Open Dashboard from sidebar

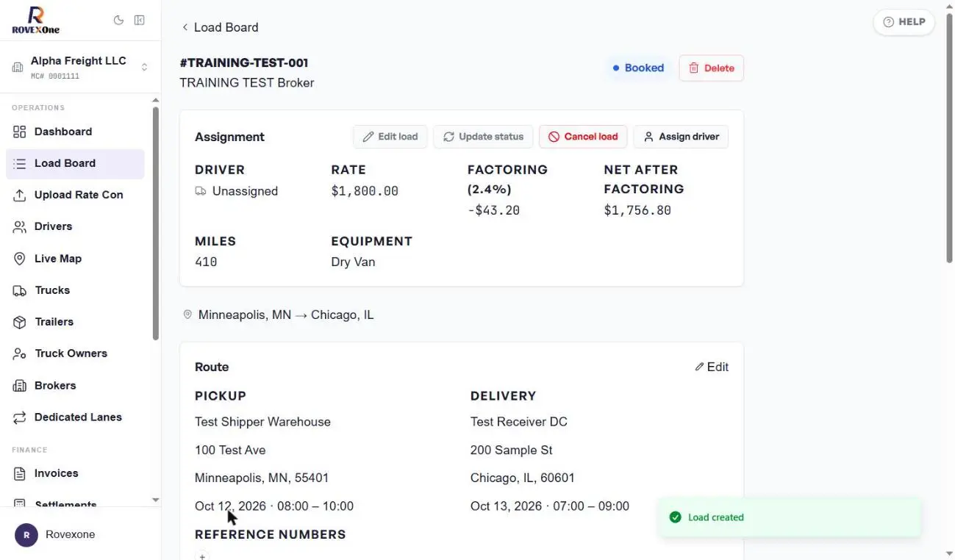[x=75, y=132]
